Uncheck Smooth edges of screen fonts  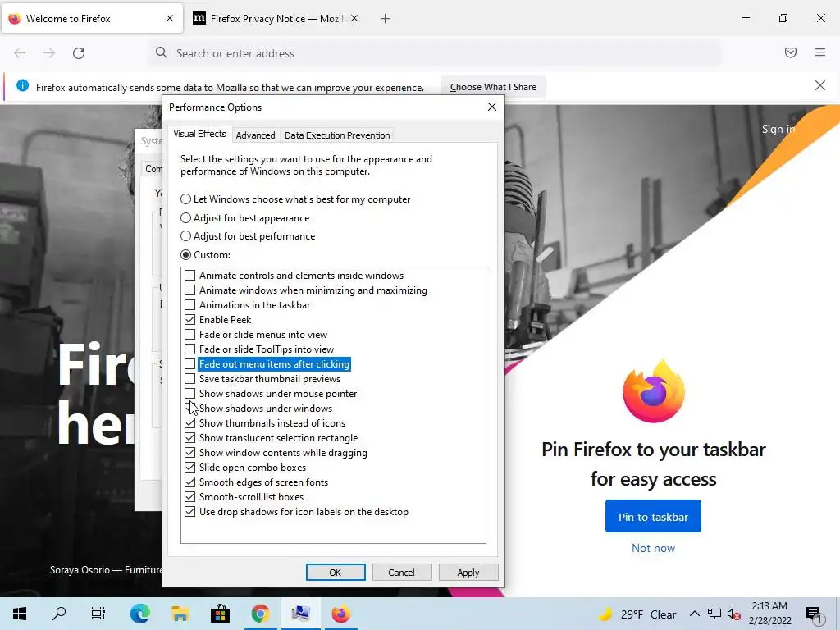(x=189, y=482)
